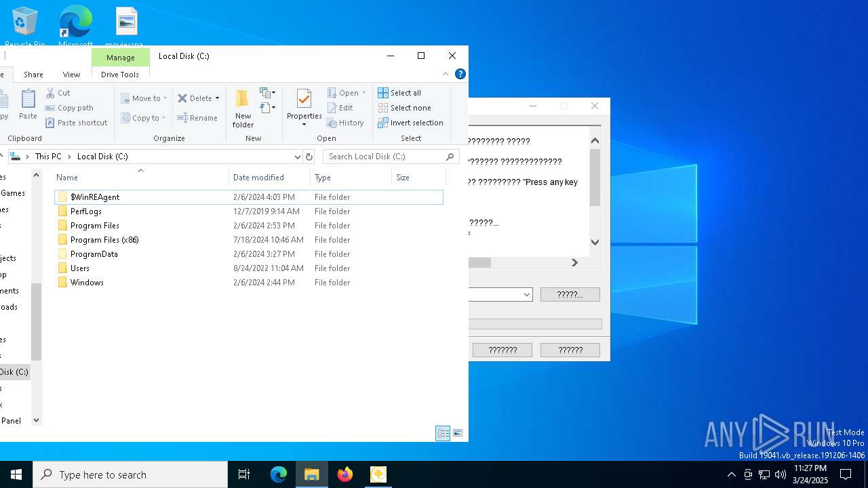Click the dialog's horizontal scrollbar right arrow

[x=574, y=262]
